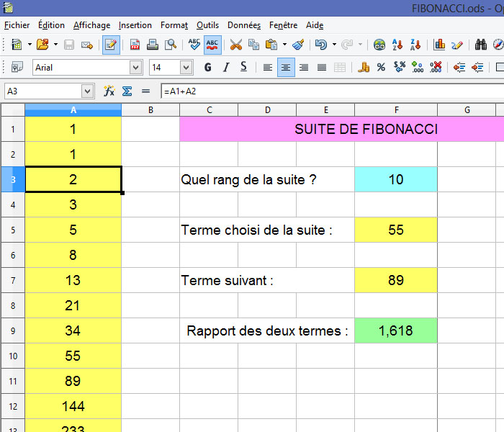
Task: Toggle AutoSpellcheck red-underline ABC icon
Action: [x=212, y=45]
